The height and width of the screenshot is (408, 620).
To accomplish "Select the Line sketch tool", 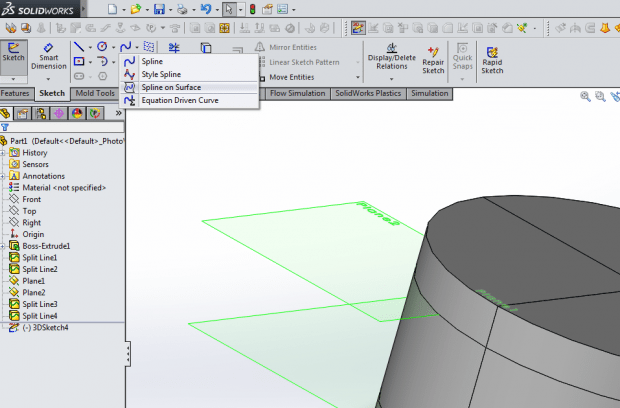I will 79,47.
